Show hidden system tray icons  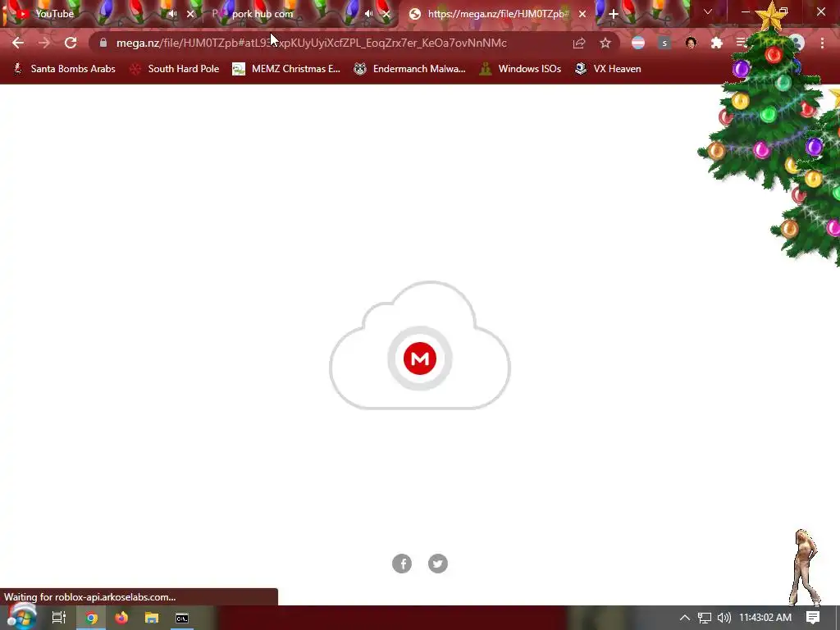[x=685, y=618]
